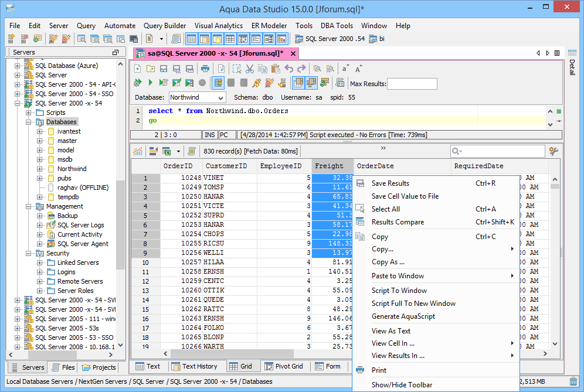Viewport: 584px width, 392px height.
Task: Switch to the Projects tab
Action: 99,367
